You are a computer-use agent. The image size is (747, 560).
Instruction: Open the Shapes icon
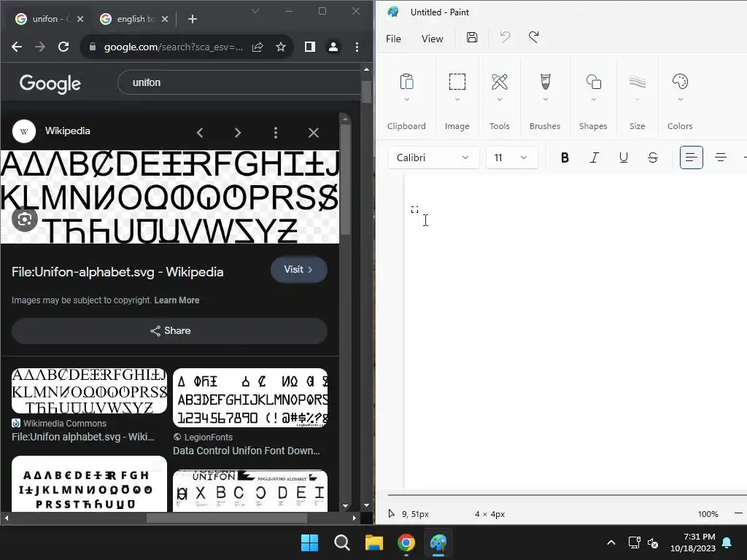594,82
